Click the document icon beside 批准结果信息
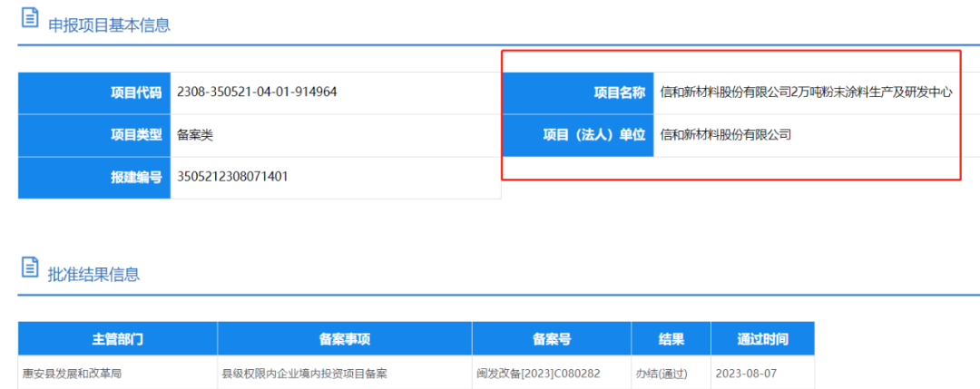This screenshot has width=980, height=389. click(x=29, y=267)
